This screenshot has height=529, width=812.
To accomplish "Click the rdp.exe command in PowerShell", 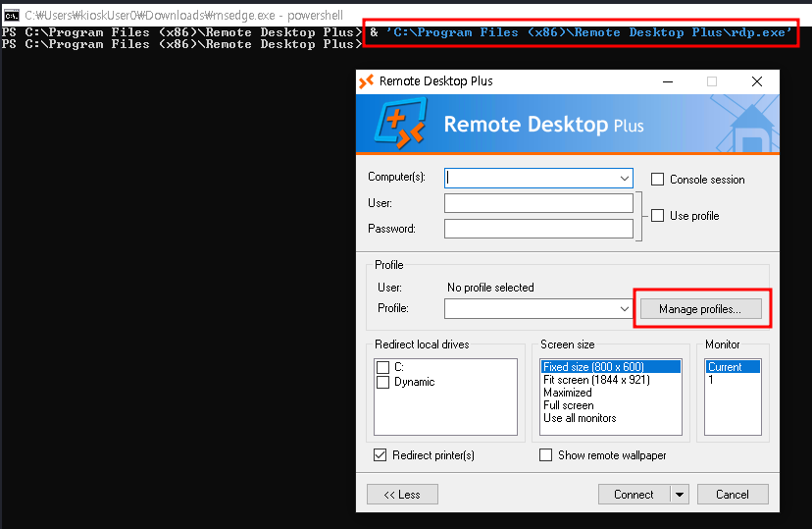I will click(x=581, y=32).
